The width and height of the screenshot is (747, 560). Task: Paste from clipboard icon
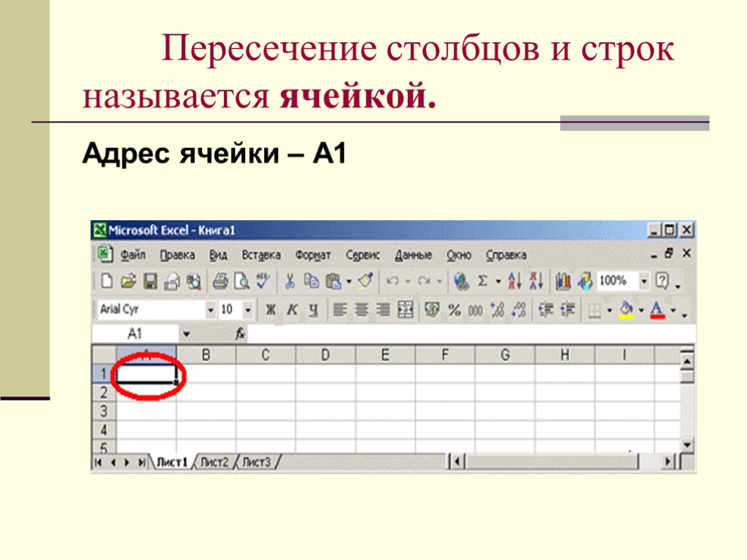pos(333,281)
